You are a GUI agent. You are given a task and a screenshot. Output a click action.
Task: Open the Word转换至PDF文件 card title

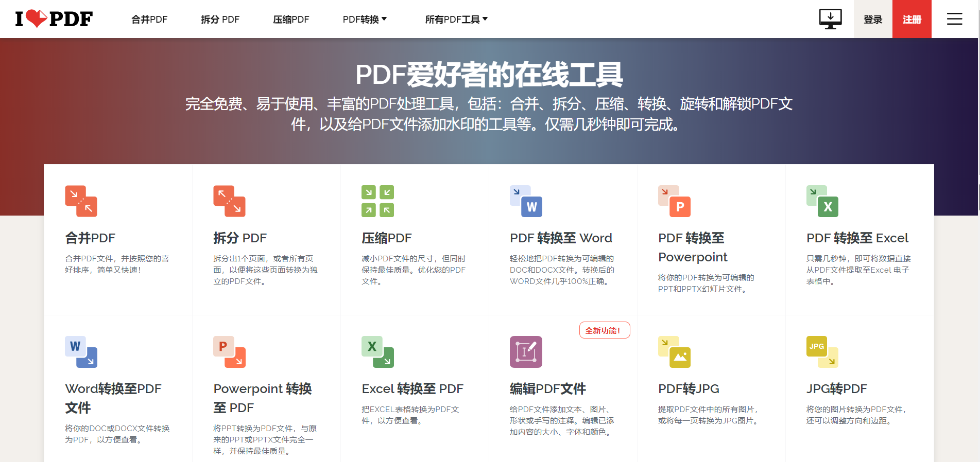coord(113,398)
